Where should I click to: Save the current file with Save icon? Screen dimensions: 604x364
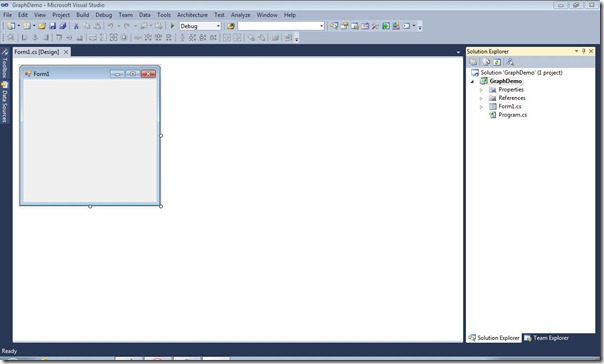[52, 26]
